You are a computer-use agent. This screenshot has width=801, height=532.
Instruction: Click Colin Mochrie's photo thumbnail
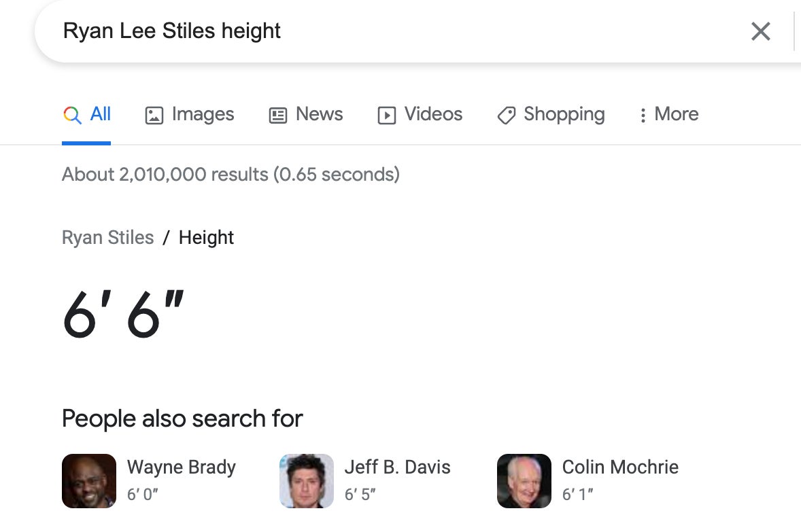pos(524,481)
